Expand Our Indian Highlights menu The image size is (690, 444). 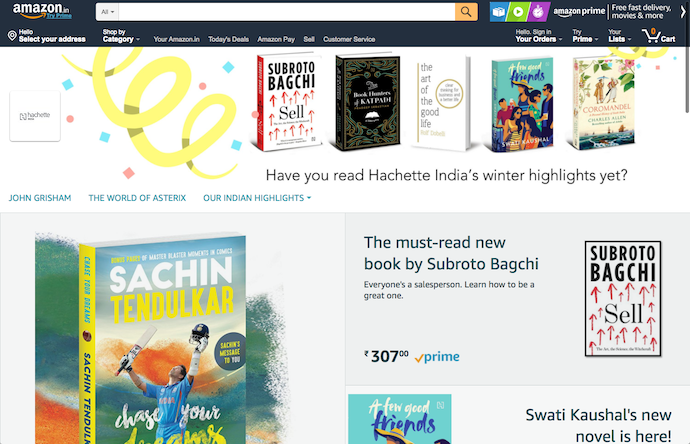[x=256, y=198]
